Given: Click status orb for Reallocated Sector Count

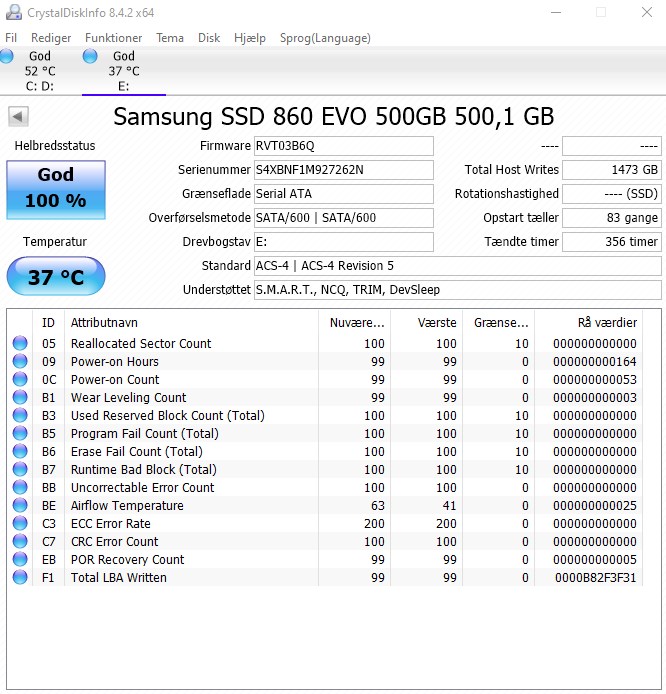Looking at the screenshot, I should (x=20, y=343).
